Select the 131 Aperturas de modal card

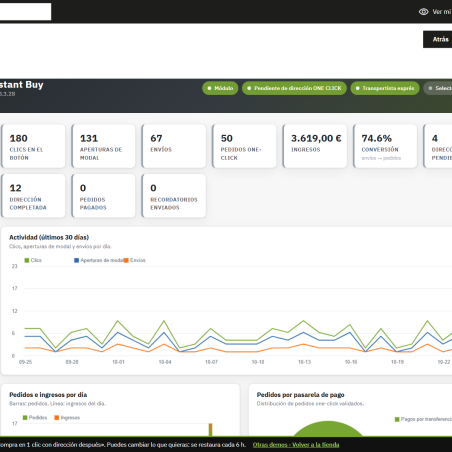click(103, 146)
